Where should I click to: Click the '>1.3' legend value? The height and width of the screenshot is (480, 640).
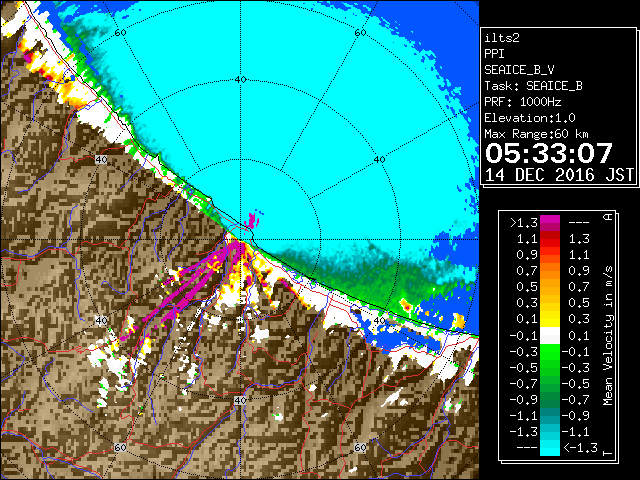524,223
